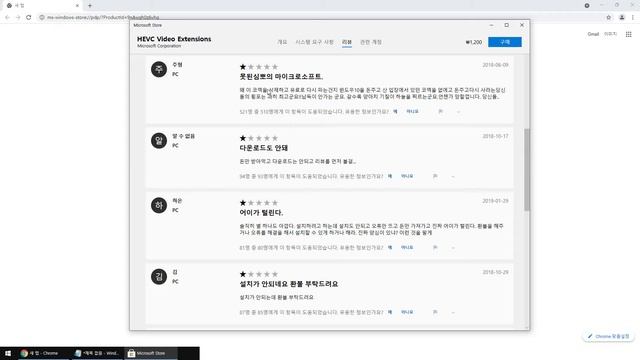Image resolution: width=640 pixels, height=360 pixels.
Task: Click star rating of 못된심뽀의 마이크로소프트 review
Action: [259, 67]
